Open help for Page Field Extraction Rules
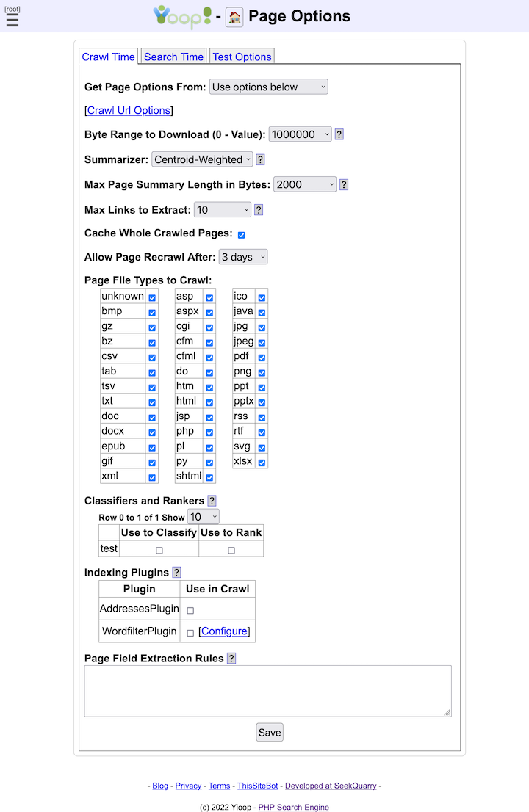The image size is (529, 812). coord(231,659)
